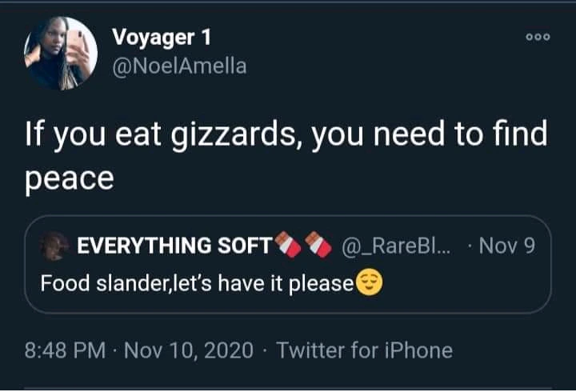Open the EVERYTHING SOFT account name
This screenshot has width=576, height=392.
click(x=173, y=246)
